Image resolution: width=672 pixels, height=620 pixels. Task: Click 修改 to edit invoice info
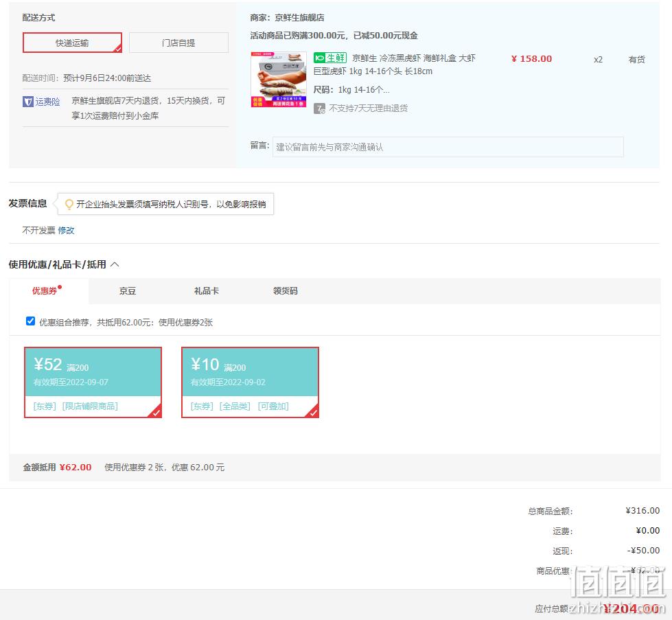[x=66, y=230]
